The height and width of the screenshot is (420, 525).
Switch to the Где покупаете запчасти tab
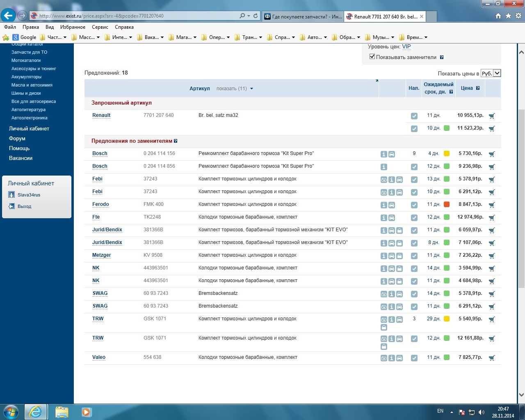[x=303, y=16]
